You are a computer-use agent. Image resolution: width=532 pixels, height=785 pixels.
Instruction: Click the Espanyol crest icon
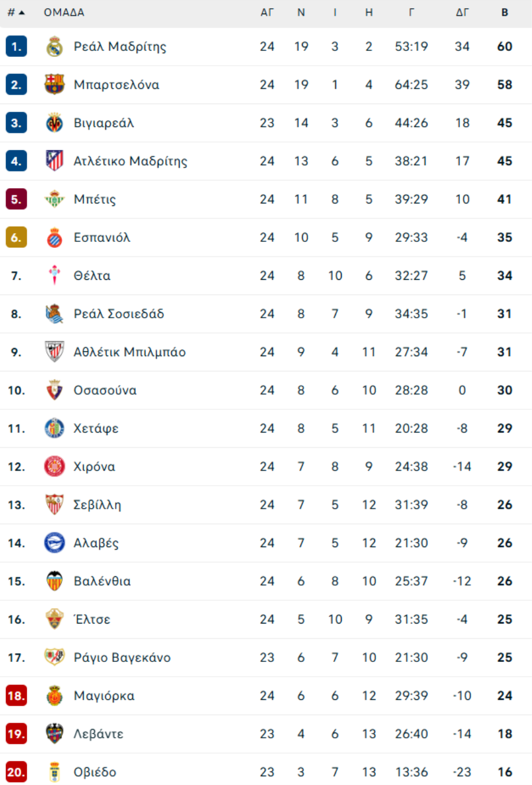54,238
